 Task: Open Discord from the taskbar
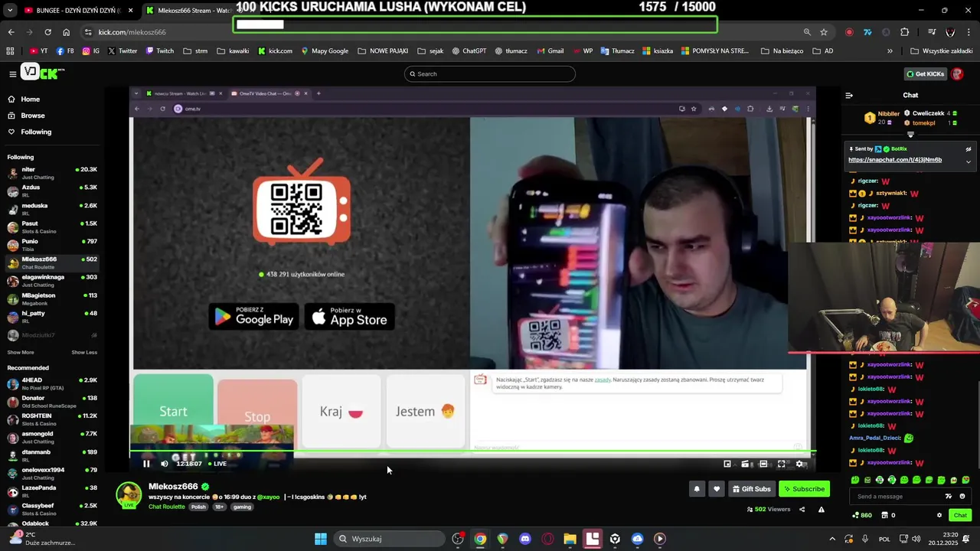pos(524,539)
